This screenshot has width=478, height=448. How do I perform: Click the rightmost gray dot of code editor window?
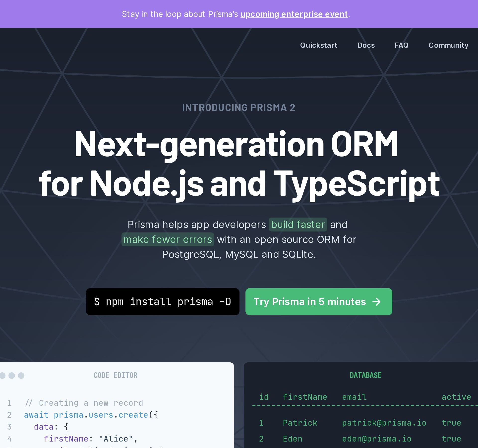click(21, 375)
